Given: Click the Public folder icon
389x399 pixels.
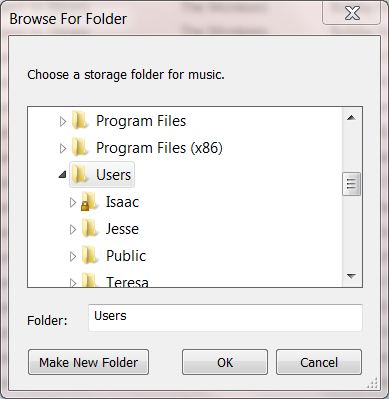Looking at the screenshot, I should click(90, 256).
